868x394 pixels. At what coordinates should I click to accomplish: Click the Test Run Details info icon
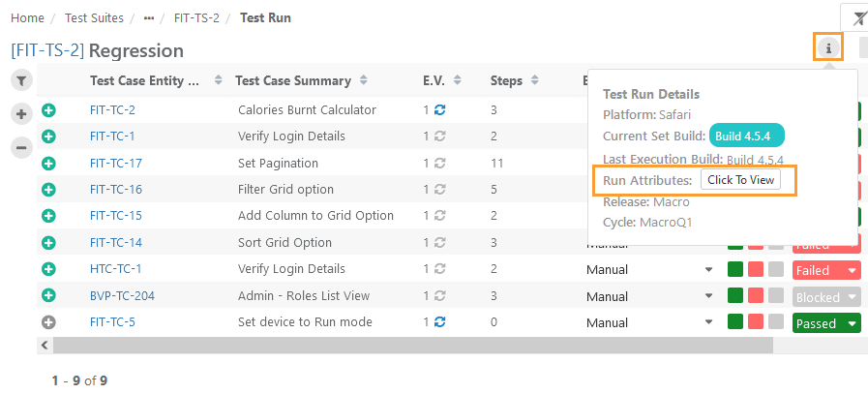point(828,47)
